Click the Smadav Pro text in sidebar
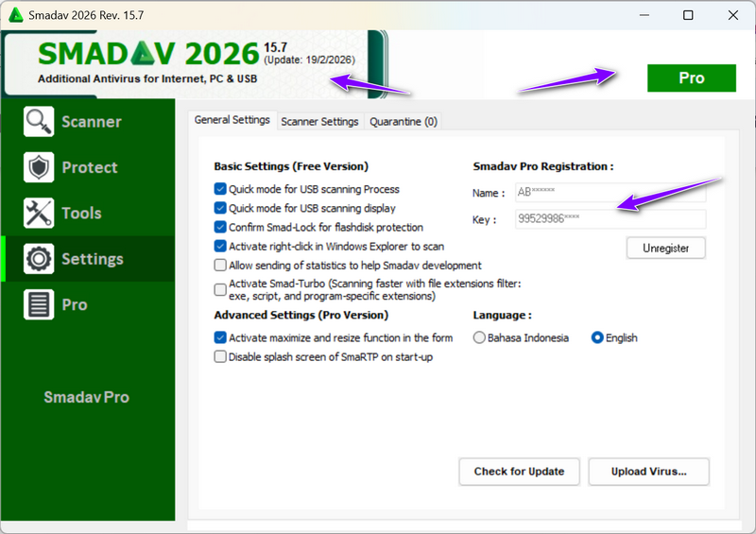 [87, 397]
